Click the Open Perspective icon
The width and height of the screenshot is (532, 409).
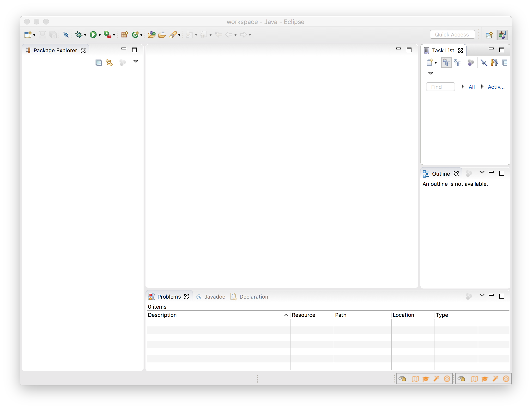click(489, 35)
